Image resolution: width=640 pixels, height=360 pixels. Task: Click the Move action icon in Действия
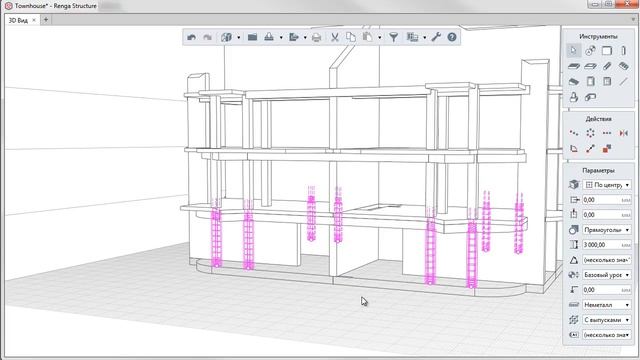coord(574,133)
